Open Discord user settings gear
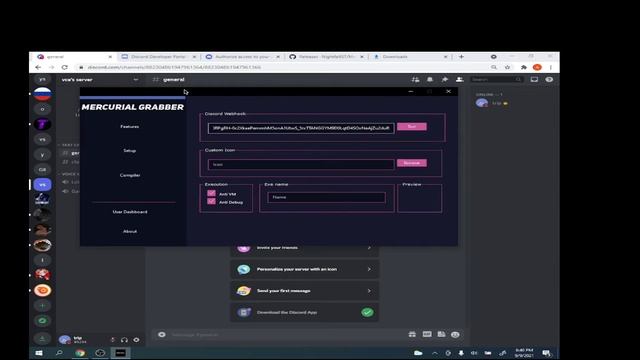The height and width of the screenshot is (360, 640). 136,340
